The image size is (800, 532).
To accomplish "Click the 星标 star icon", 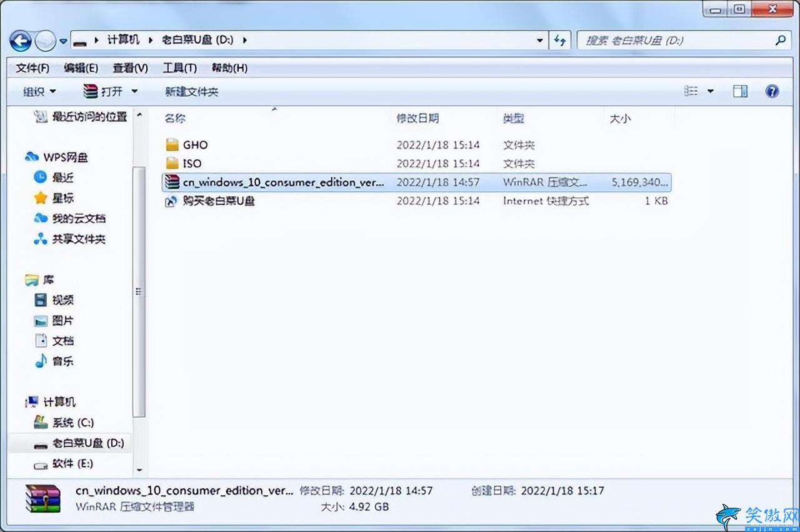I will click(x=41, y=198).
